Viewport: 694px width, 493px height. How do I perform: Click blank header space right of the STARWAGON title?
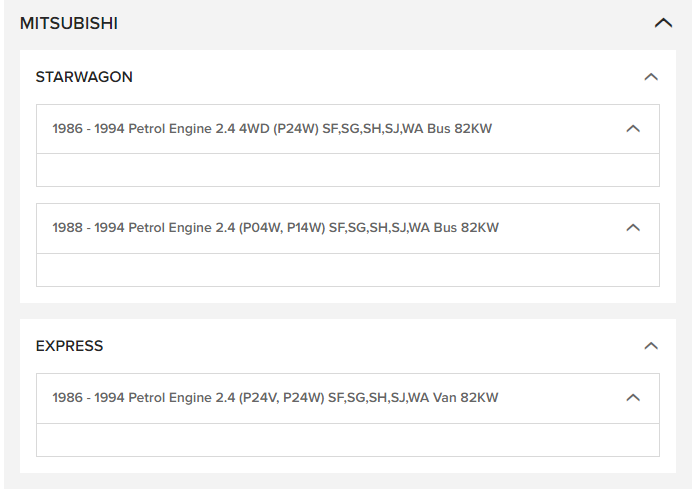click(x=380, y=77)
